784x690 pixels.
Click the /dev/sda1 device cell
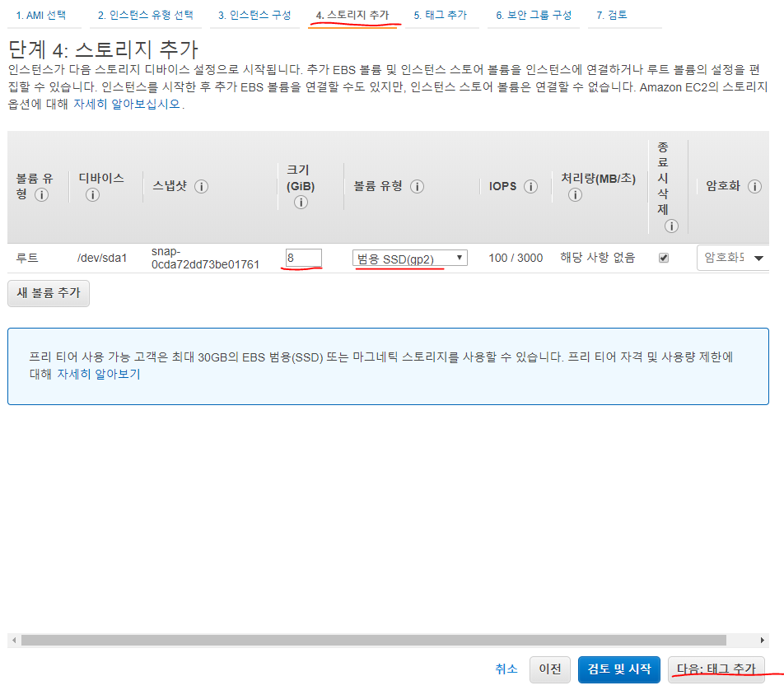pyautogui.click(x=102, y=258)
